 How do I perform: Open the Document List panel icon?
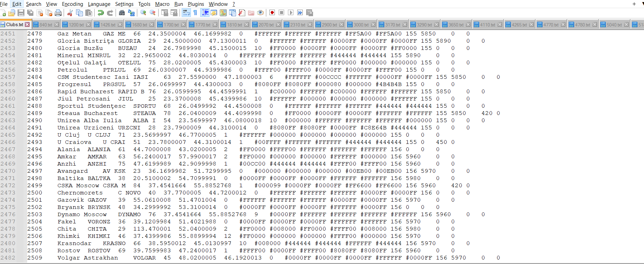(x=233, y=13)
